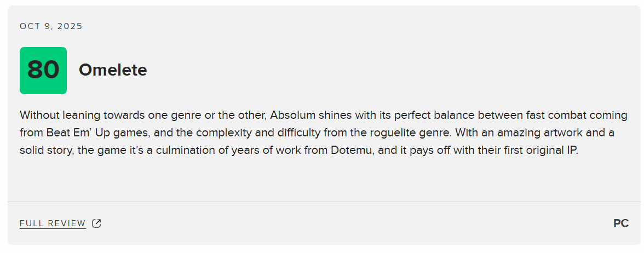644x253 pixels.
Task: Click the word FULL in the footer link
Action: click(x=31, y=223)
